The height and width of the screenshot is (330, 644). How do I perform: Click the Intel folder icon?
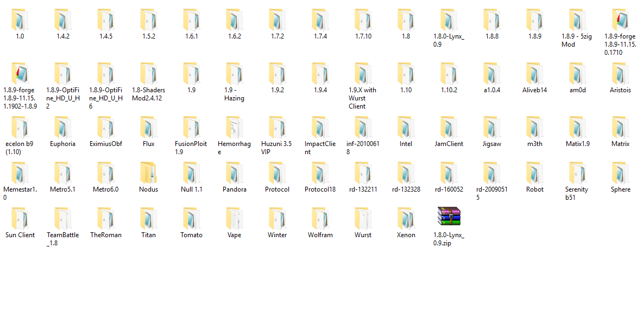[406, 127]
